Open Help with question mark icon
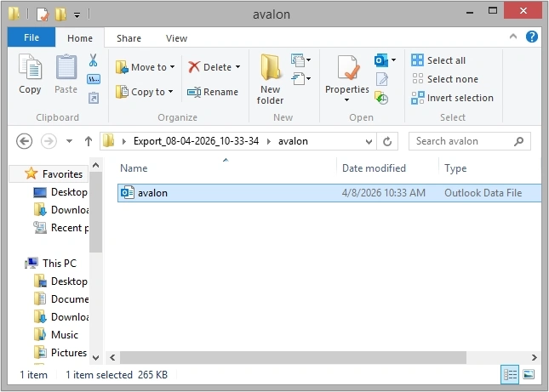The image size is (549, 392). (x=532, y=37)
